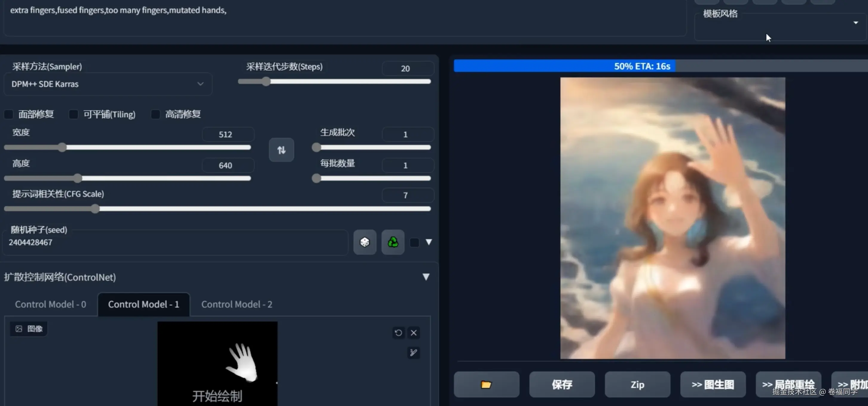The height and width of the screenshot is (406, 868).
Task: Open the folder icon below the preview
Action: point(486,385)
